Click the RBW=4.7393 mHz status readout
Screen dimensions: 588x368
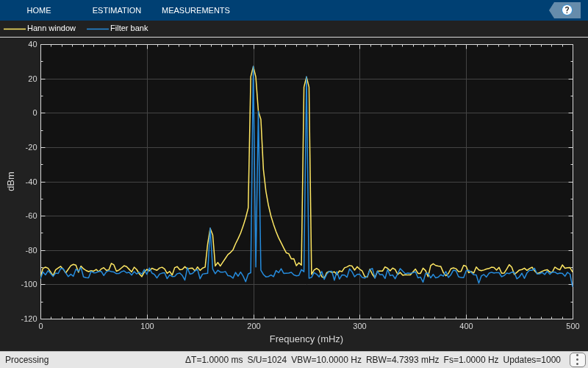coord(402,360)
